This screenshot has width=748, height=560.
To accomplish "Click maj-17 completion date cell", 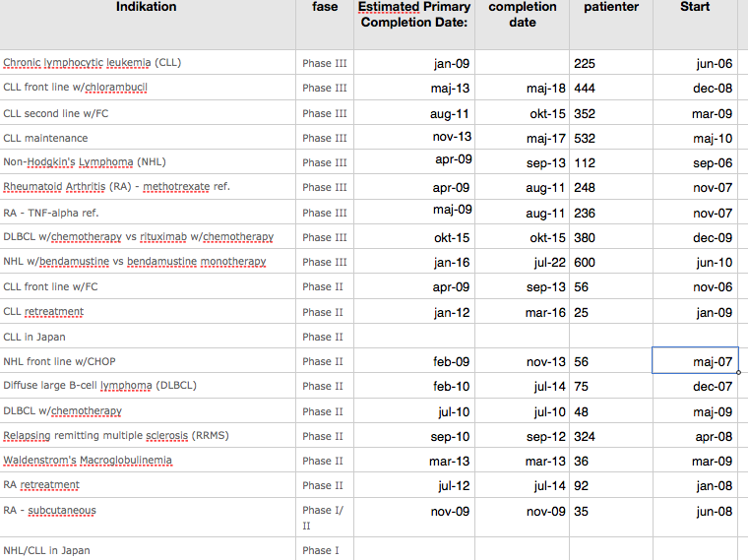I will (x=523, y=138).
